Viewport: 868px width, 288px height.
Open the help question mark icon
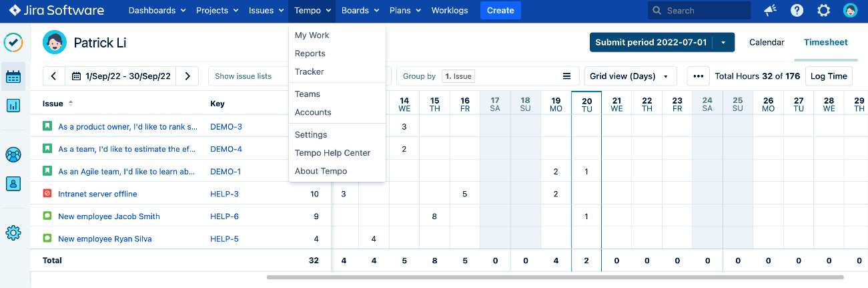(797, 11)
